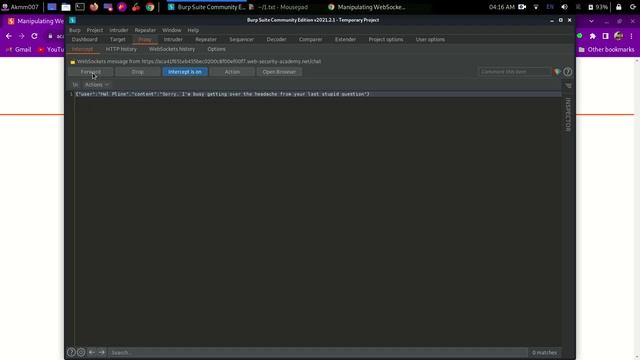Launch the terminal icon in top panel
The width and height of the screenshot is (640, 360).
coord(80,7)
